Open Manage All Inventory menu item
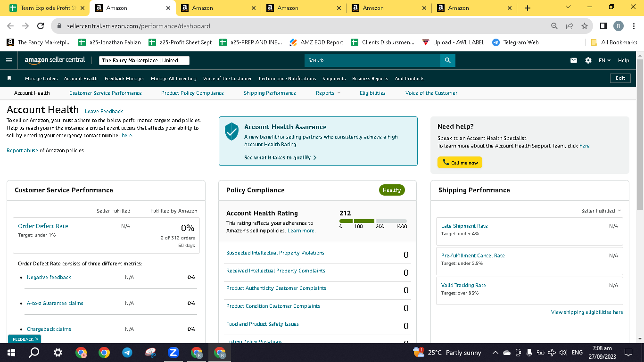Viewport: 644px width, 362px height. [x=173, y=79]
